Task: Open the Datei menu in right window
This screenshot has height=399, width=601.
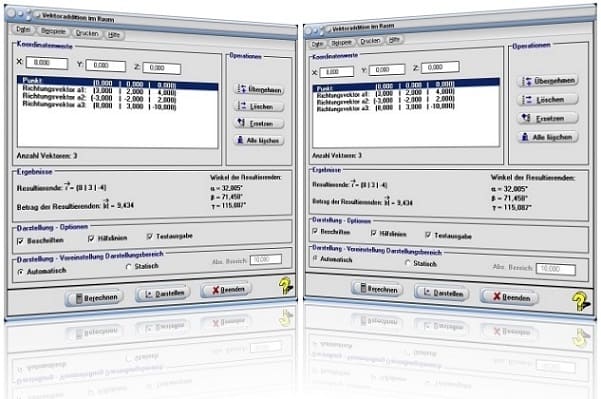Action: tap(317, 44)
